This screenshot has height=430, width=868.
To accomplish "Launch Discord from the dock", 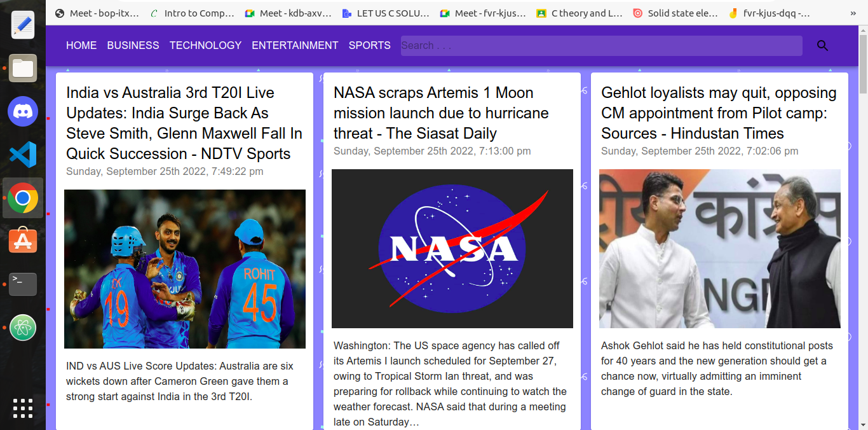I will (23, 111).
